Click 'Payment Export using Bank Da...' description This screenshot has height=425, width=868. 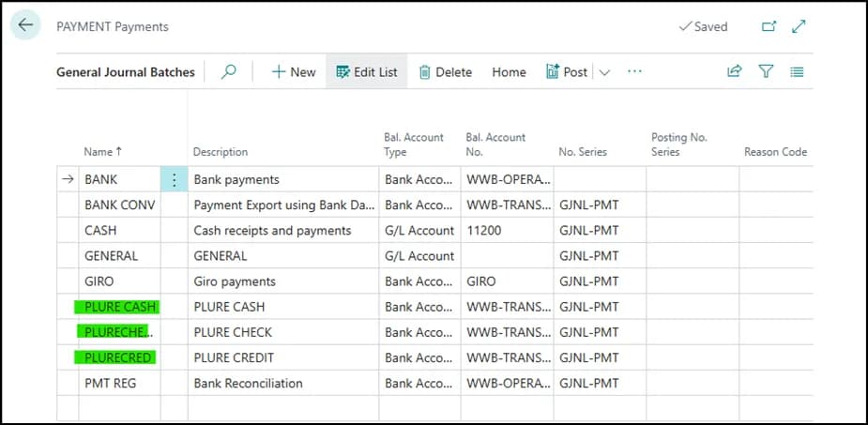pos(284,205)
